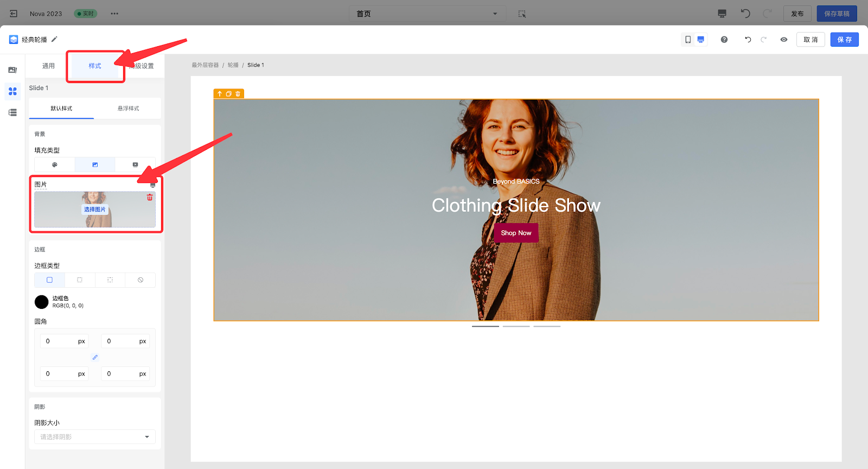Click 选择图片 on the image thumbnail
This screenshot has height=469, width=868.
tap(94, 210)
